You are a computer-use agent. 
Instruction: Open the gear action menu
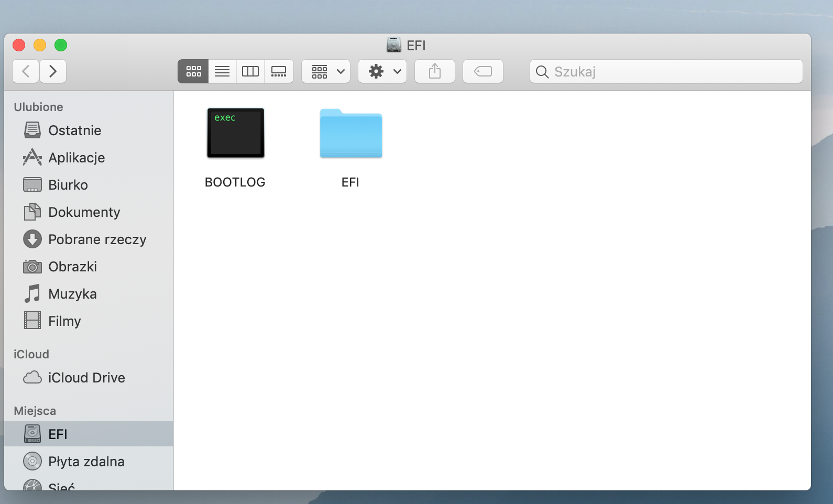(x=382, y=71)
